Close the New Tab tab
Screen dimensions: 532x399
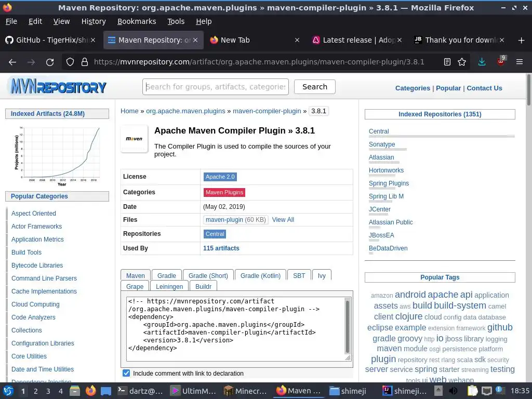[x=297, y=40]
